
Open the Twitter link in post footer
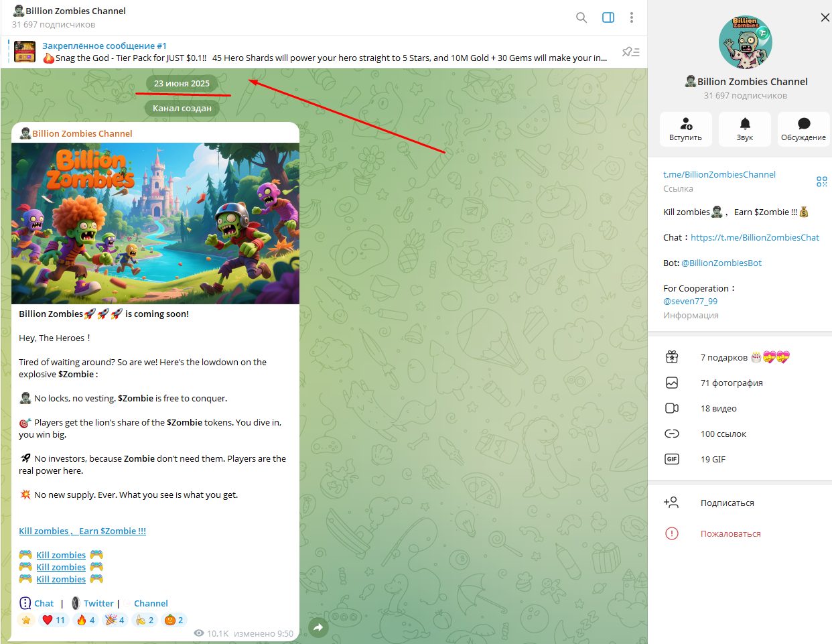pos(98,603)
